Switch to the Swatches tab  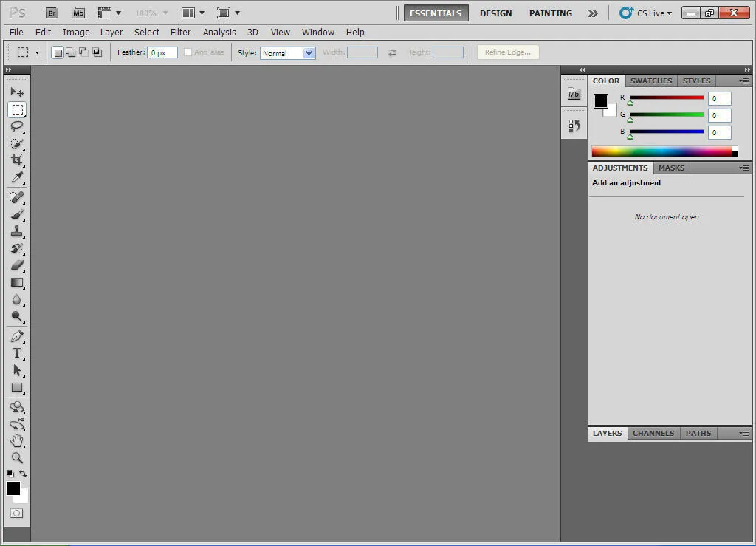point(651,81)
